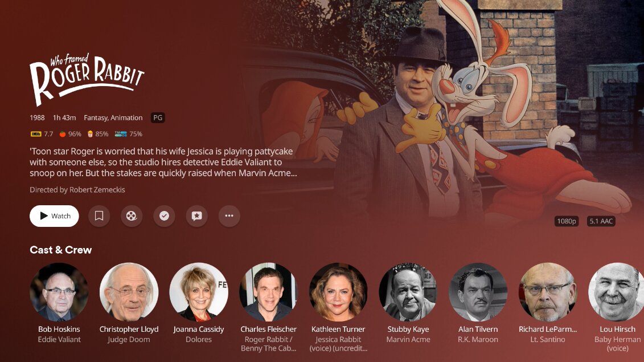This screenshot has height=362, width=644.
Task: Open trailers via film reel icon
Action: (132, 216)
